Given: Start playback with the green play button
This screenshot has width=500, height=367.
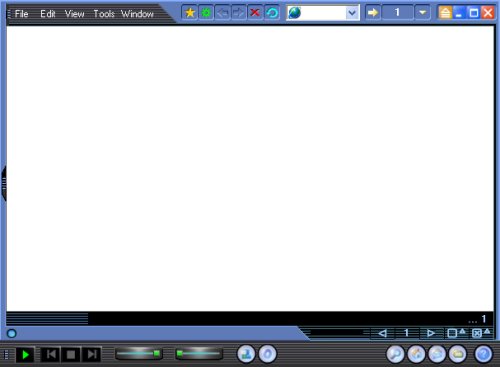Looking at the screenshot, I should click(25, 354).
